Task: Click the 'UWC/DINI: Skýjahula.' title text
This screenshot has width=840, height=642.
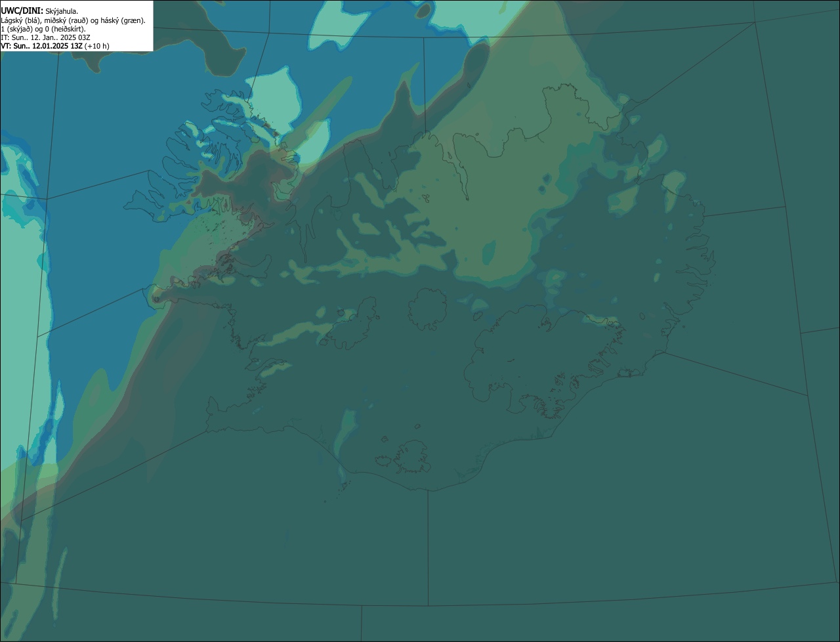Action: coord(39,11)
